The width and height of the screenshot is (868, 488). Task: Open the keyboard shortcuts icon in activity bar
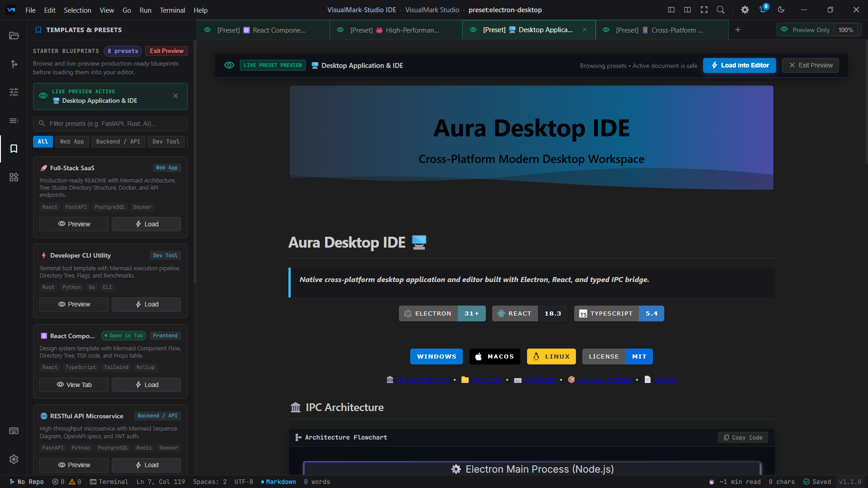pyautogui.click(x=14, y=431)
